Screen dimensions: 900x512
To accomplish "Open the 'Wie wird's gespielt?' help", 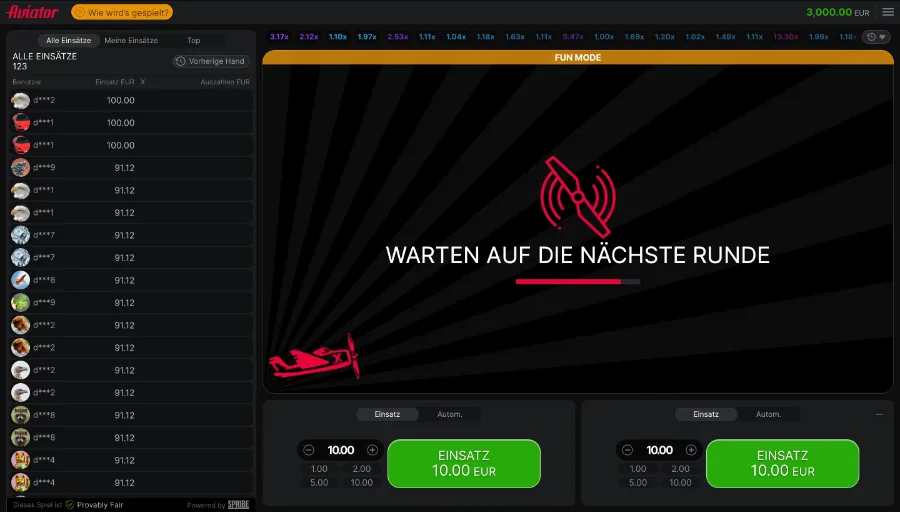I will [x=123, y=12].
